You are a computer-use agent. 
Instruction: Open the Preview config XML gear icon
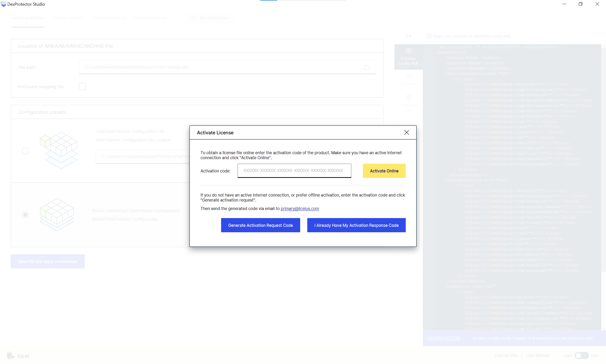[408, 51]
